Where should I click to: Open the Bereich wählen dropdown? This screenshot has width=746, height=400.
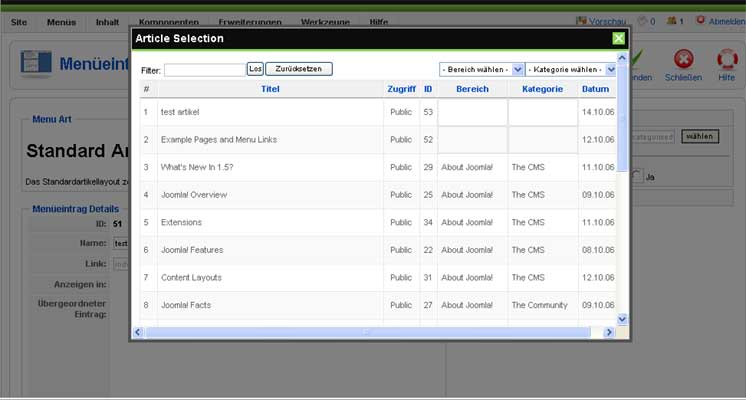tap(481, 70)
